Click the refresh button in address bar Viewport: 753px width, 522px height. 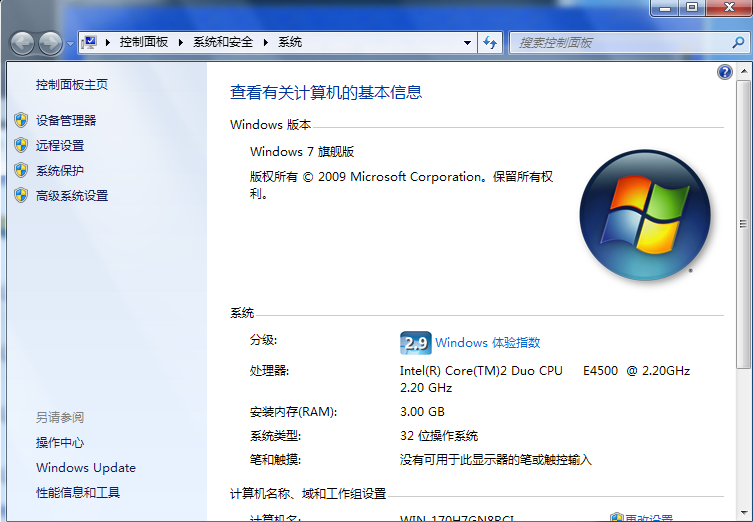coord(490,43)
